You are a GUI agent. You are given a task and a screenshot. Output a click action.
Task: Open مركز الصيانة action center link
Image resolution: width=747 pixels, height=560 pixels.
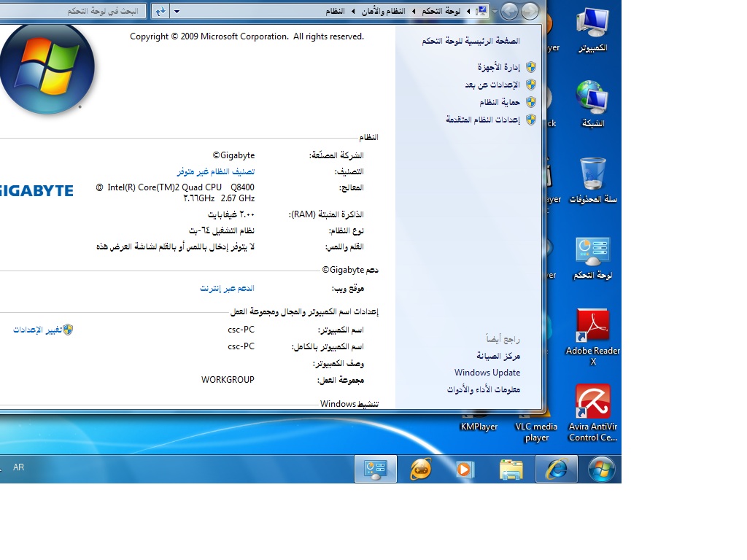[498, 356]
